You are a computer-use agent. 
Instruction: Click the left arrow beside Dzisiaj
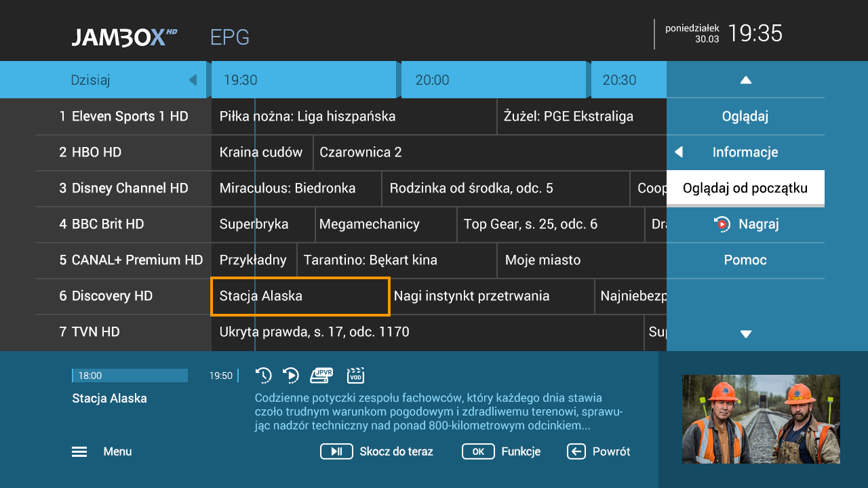tap(193, 80)
